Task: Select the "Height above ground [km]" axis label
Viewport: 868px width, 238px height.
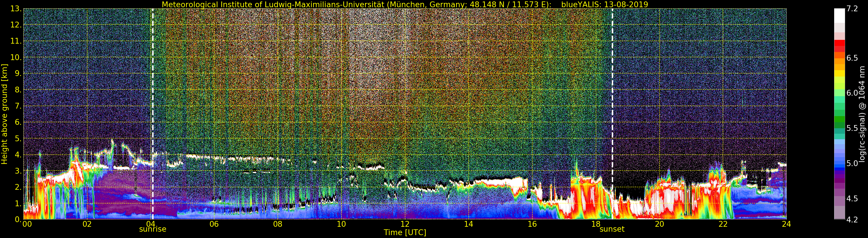Action: 4,114
